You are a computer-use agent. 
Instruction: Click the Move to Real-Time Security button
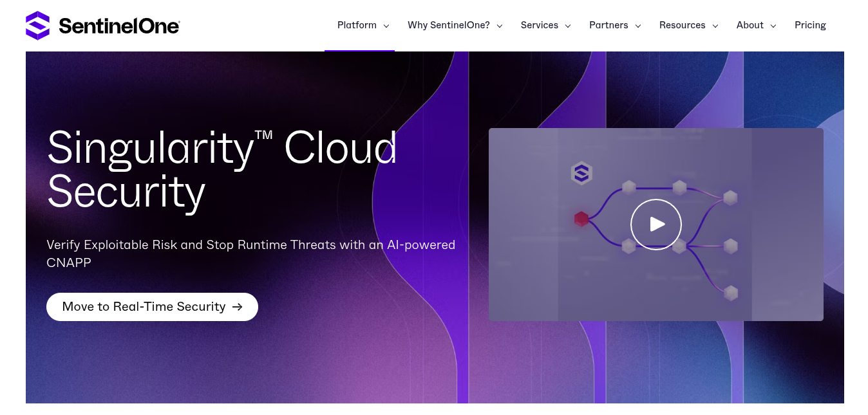pyautogui.click(x=152, y=307)
